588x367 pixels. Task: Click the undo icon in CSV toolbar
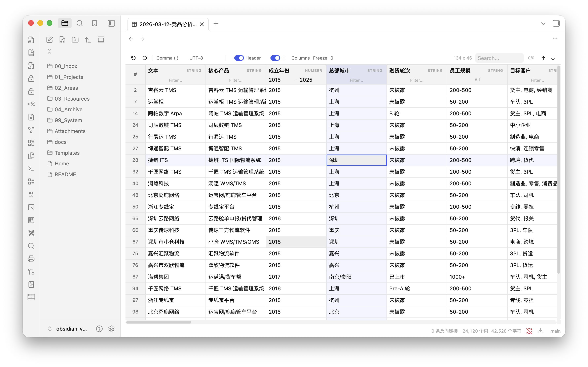click(133, 58)
